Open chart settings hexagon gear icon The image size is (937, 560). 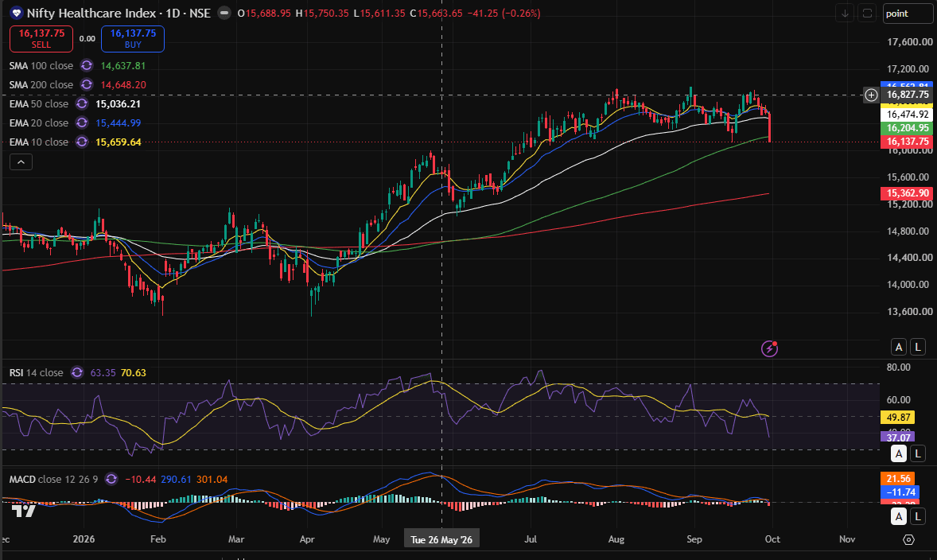908,539
